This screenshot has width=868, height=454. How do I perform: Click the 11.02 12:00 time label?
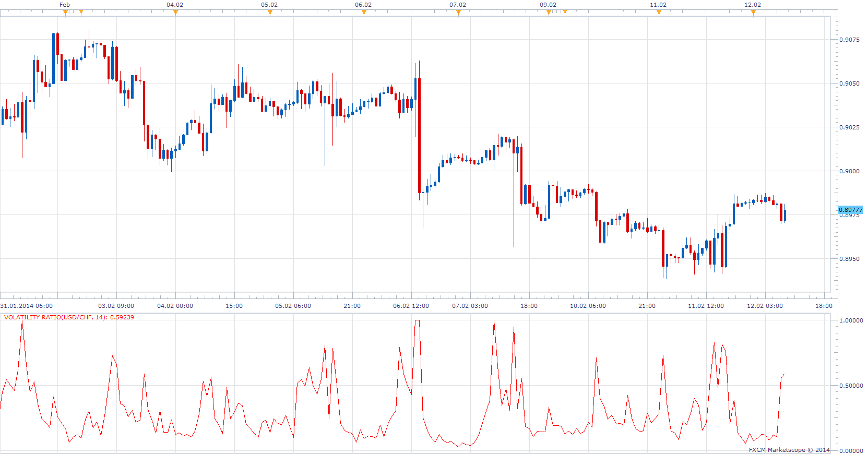click(706, 306)
